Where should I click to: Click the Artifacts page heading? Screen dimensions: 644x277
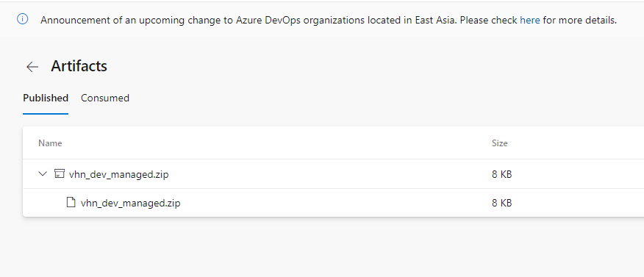[x=79, y=66]
